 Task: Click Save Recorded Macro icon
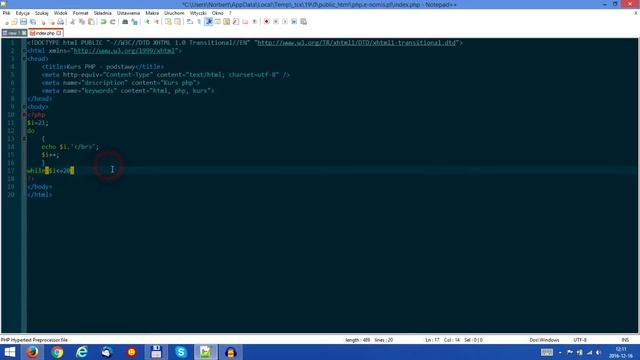(303, 22)
